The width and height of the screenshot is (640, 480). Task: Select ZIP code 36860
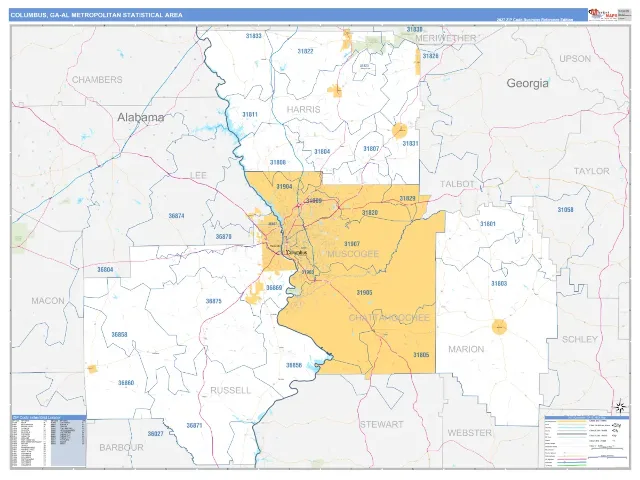tap(126, 383)
